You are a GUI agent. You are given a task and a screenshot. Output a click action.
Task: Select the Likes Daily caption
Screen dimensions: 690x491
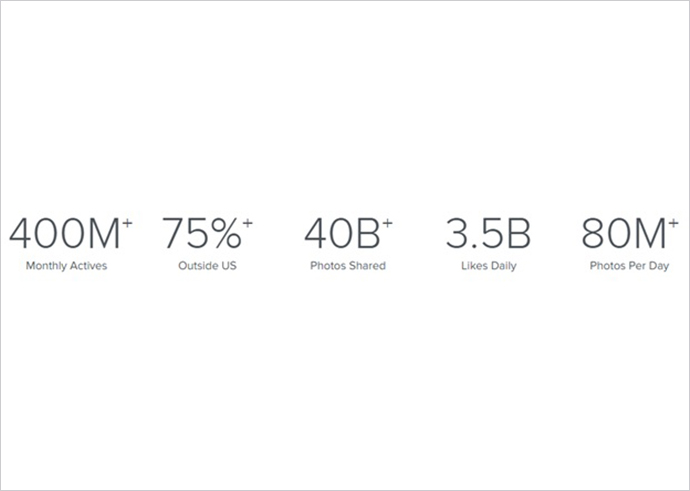click(488, 266)
